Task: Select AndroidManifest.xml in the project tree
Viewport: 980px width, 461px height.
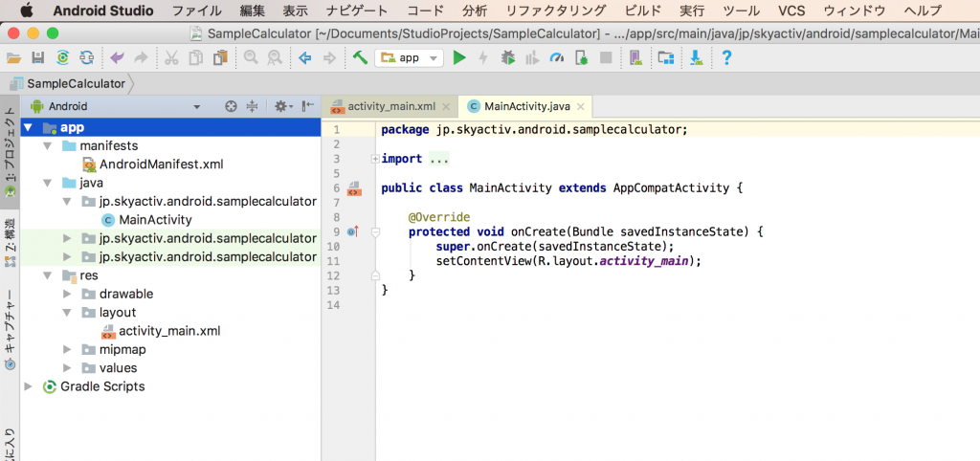Action: (161, 165)
